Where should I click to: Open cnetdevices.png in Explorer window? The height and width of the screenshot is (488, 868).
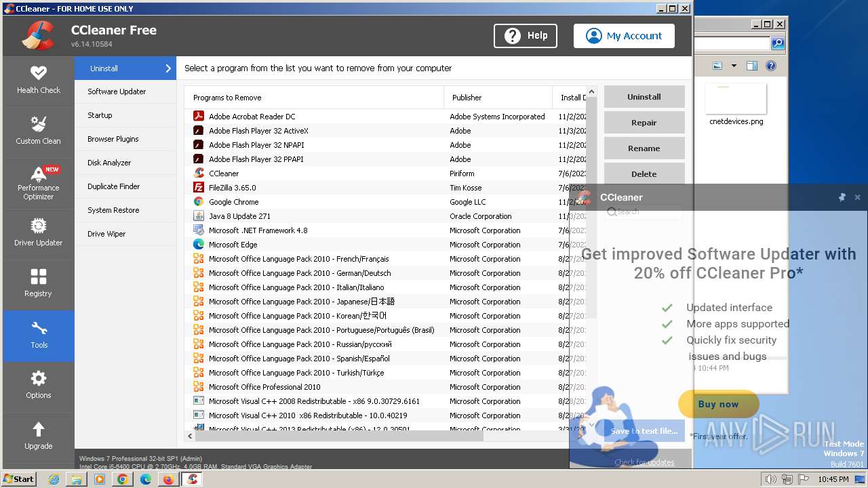(736, 104)
